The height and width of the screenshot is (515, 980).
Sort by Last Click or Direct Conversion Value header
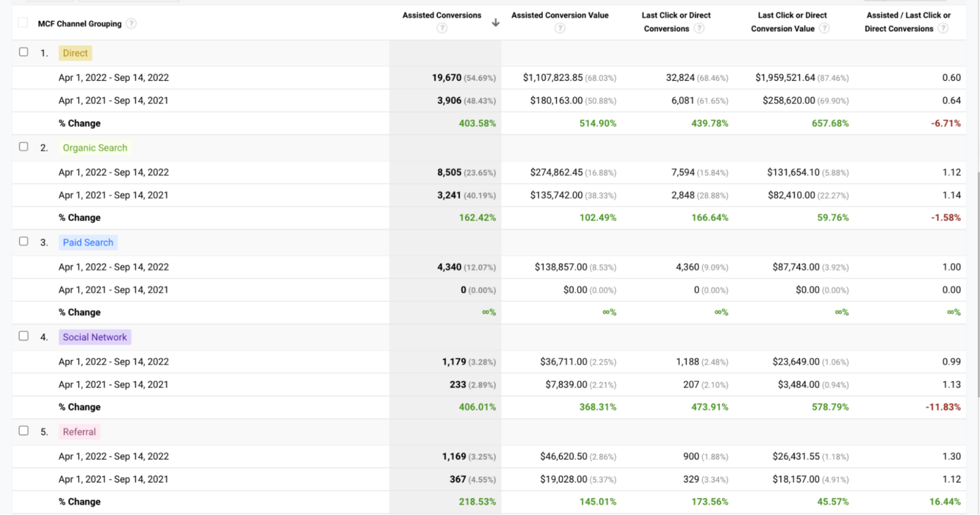792,22
